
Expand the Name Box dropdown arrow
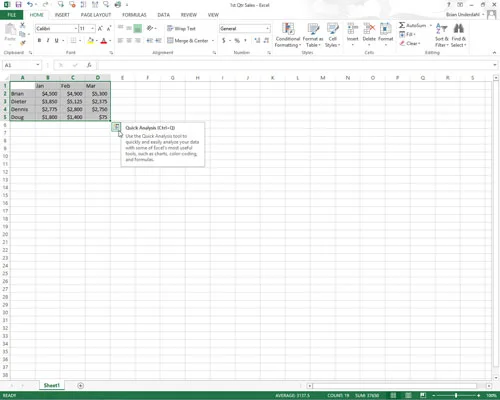click(38, 65)
